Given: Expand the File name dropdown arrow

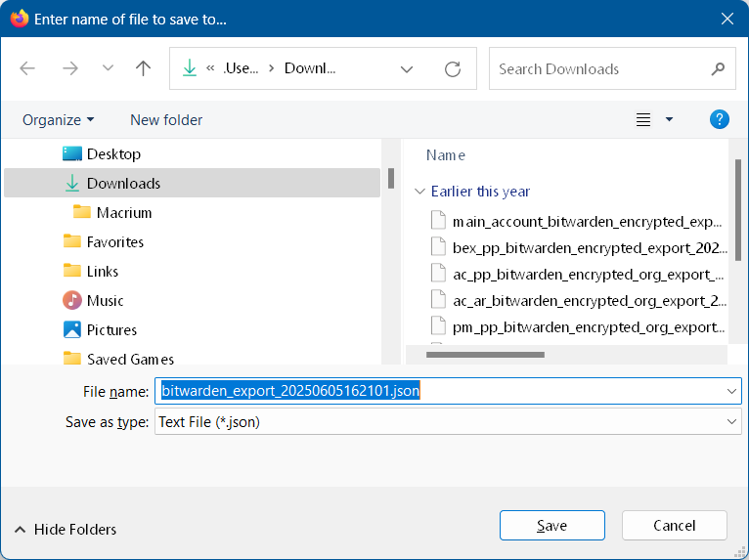Looking at the screenshot, I should click(x=731, y=392).
